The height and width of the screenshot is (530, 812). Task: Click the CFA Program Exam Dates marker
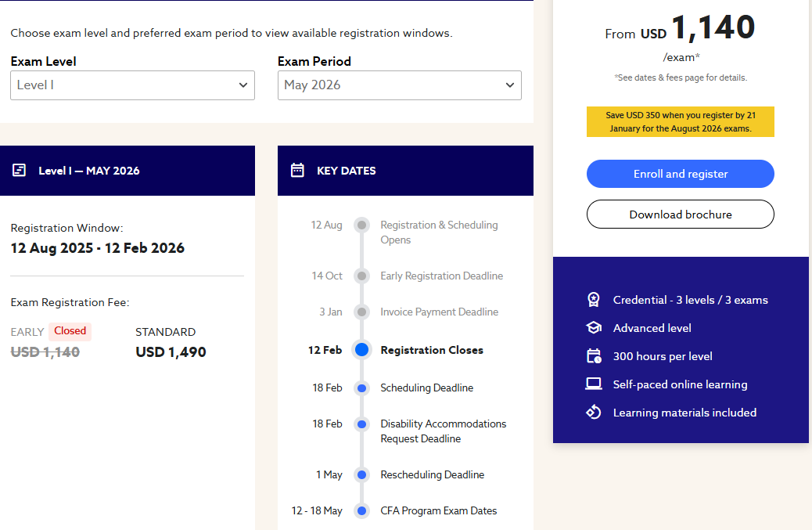361,510
